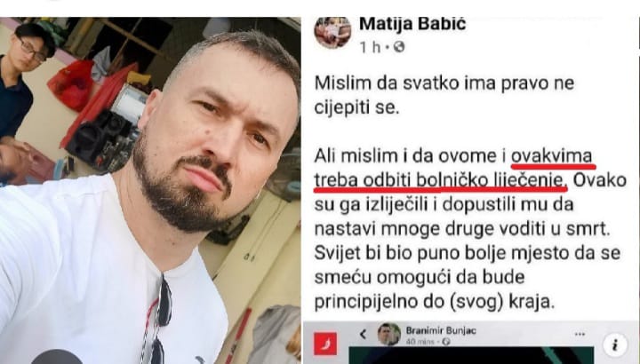
Task: Open the Matija Babić profile name link
Action: (412, 24)
